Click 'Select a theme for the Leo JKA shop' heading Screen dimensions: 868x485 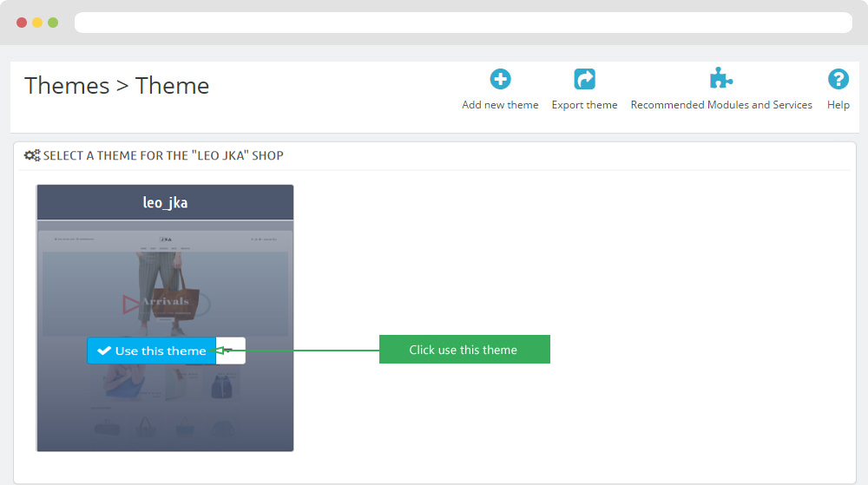tap(163, 155)
